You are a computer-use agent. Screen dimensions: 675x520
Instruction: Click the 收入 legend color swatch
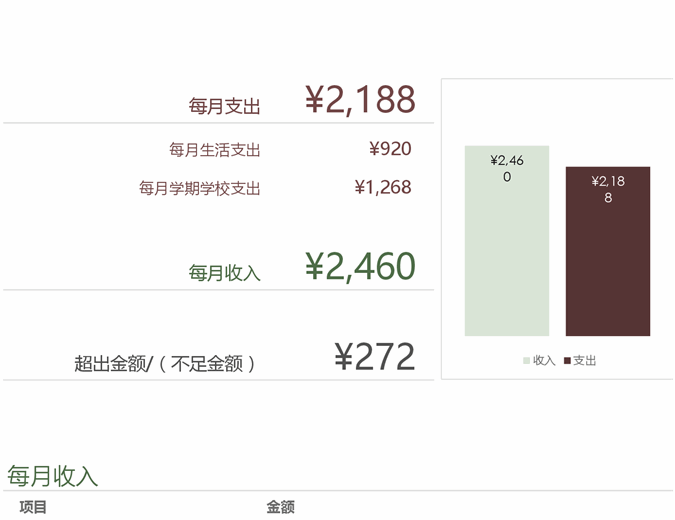[526, 361]
